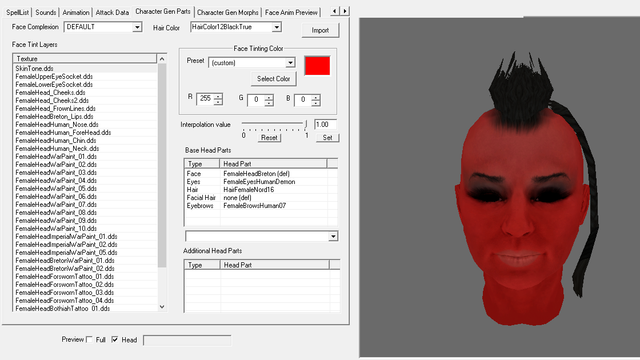Open the Face Tinting Preset dropdown
The image size is (640, 360).
(x=290, y=63)
